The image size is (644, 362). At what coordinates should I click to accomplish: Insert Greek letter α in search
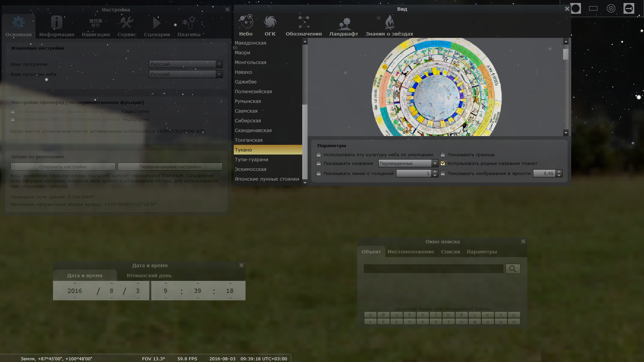click(370, 315)
